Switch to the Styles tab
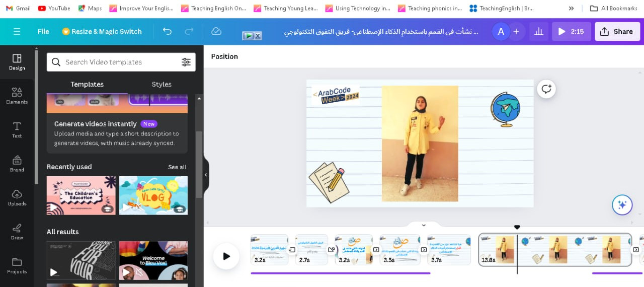The width and height of the screenshot is (644, 287). coord(162,84)
